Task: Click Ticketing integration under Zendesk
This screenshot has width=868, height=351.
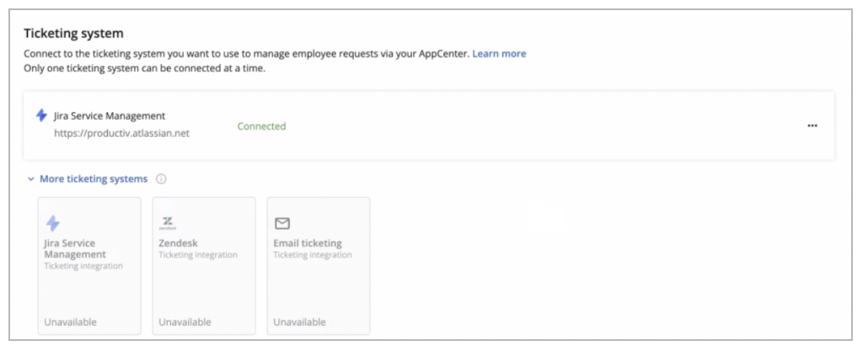Action: tap(198, 255)
